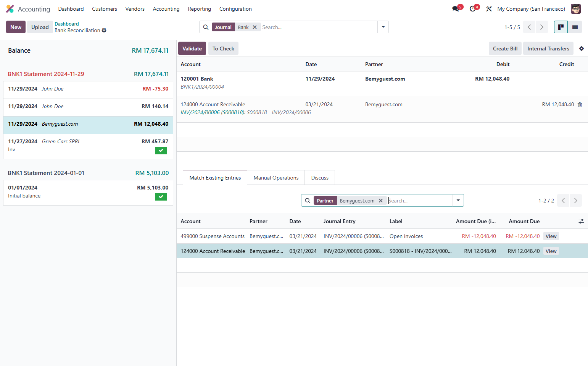588x366 pixels.
Task: Click the 124000 Account Receivable reconciliation line
Action: [x=382, y=110]
